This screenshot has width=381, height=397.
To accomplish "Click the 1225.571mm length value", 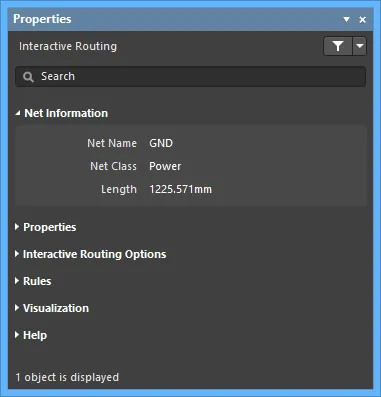I will [180, 189].
